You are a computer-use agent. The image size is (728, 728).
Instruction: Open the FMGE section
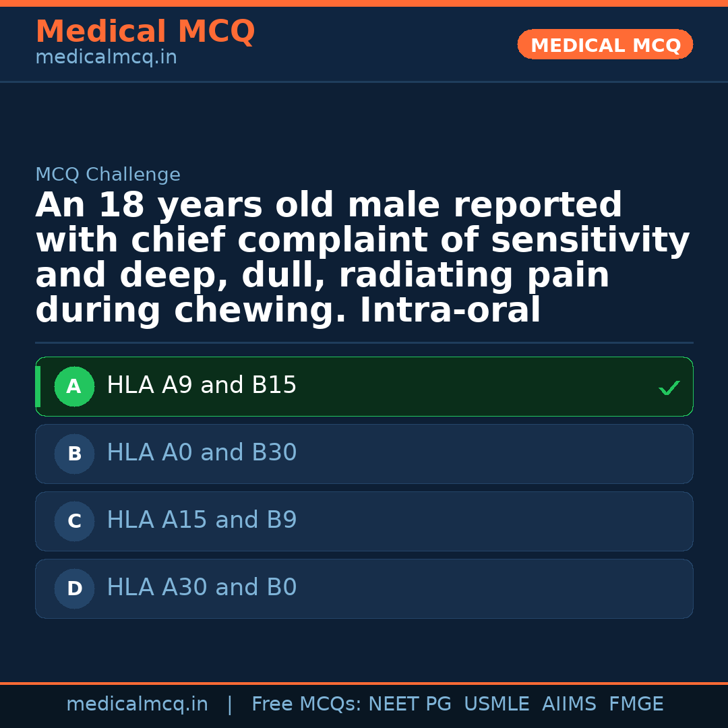pos(636,704)
